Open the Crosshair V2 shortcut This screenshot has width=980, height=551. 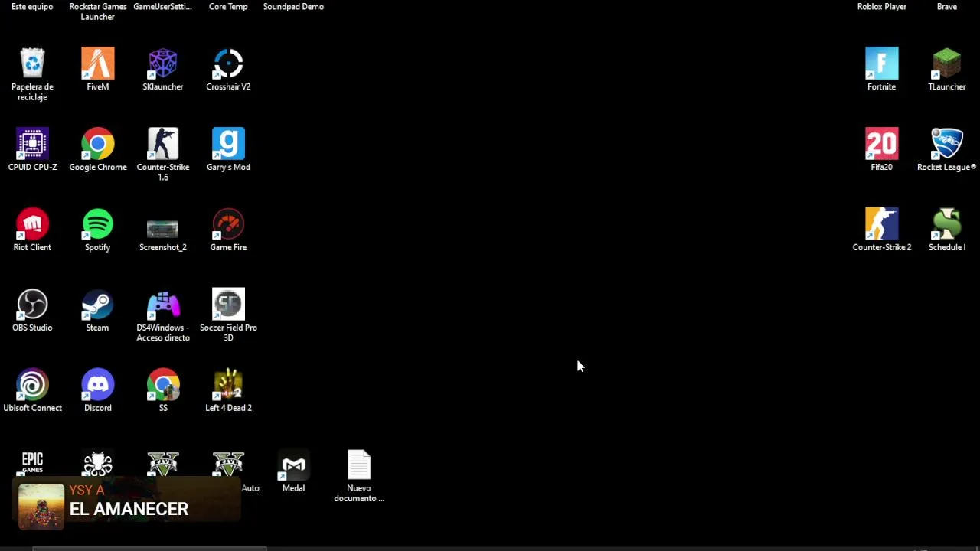coord(228,64)
